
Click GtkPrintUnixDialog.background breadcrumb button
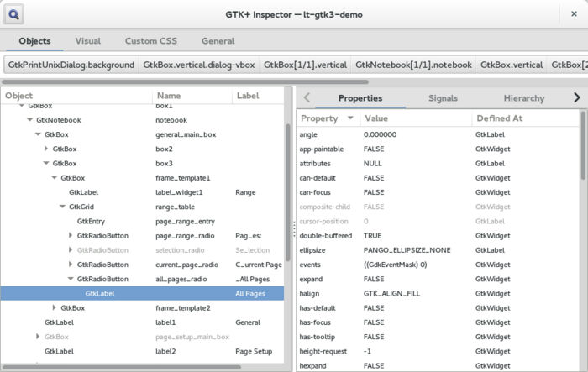71,65
